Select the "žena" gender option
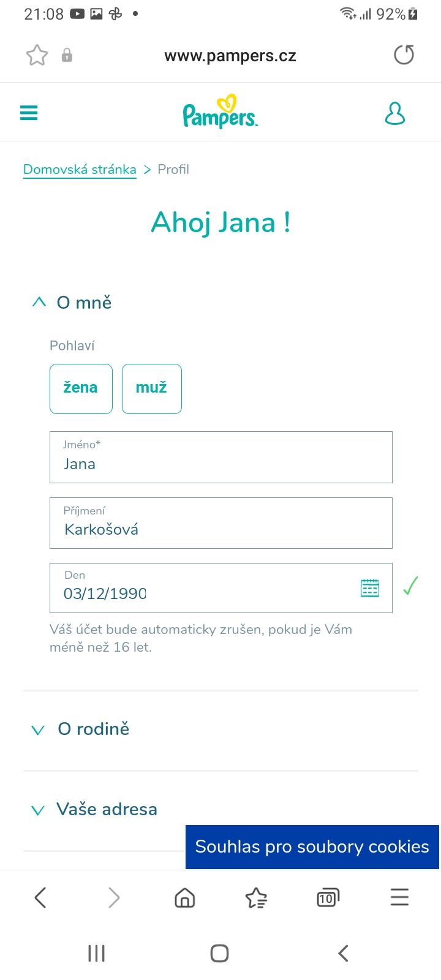 pos(81,389)
